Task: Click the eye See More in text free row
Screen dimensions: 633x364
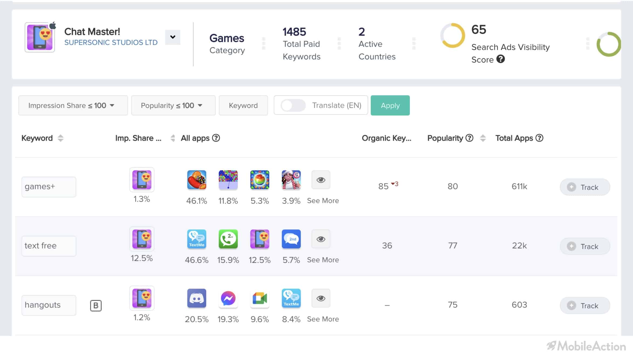Action: tap(321, 239)
